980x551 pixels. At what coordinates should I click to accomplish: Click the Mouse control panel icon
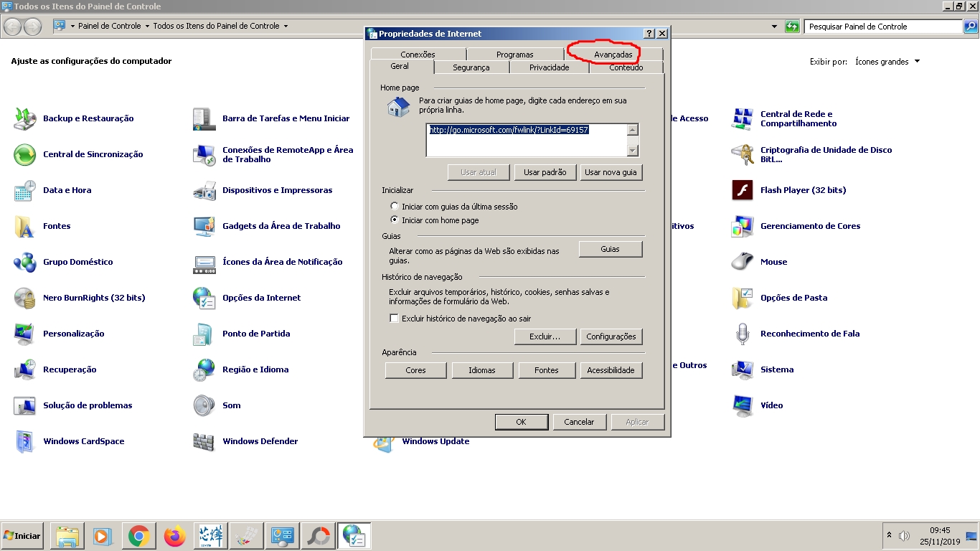(x=742, y=262)
